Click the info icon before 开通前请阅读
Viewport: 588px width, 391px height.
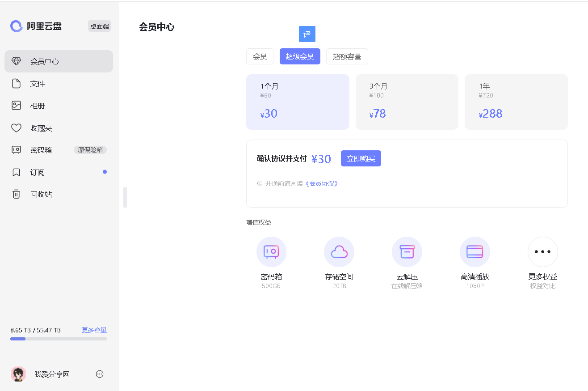[x=260, y=183]
